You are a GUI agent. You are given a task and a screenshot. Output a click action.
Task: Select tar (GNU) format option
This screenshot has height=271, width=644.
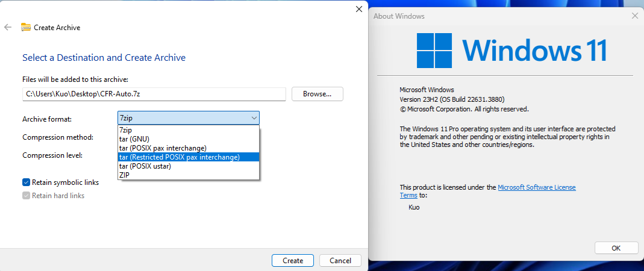coord(189,139)
